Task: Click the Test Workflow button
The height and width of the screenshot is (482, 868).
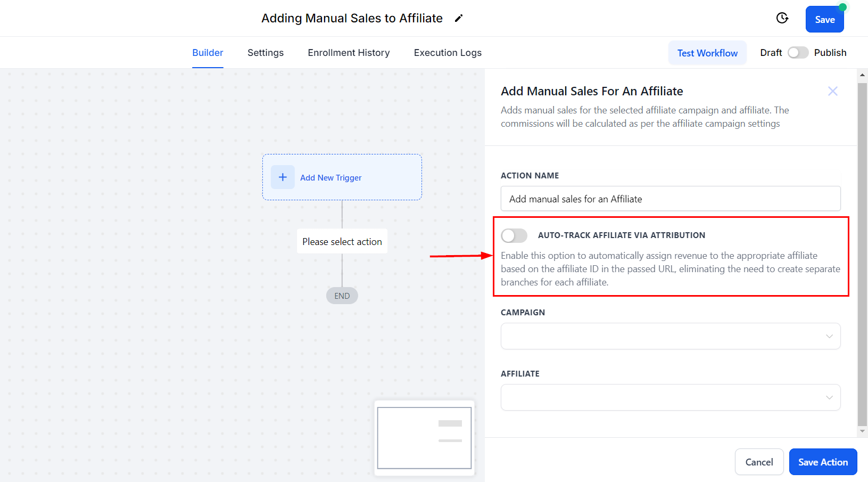Action: 707,53
